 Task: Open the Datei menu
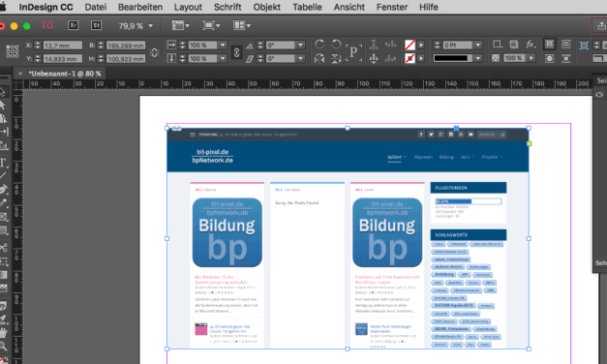[96, 7]
